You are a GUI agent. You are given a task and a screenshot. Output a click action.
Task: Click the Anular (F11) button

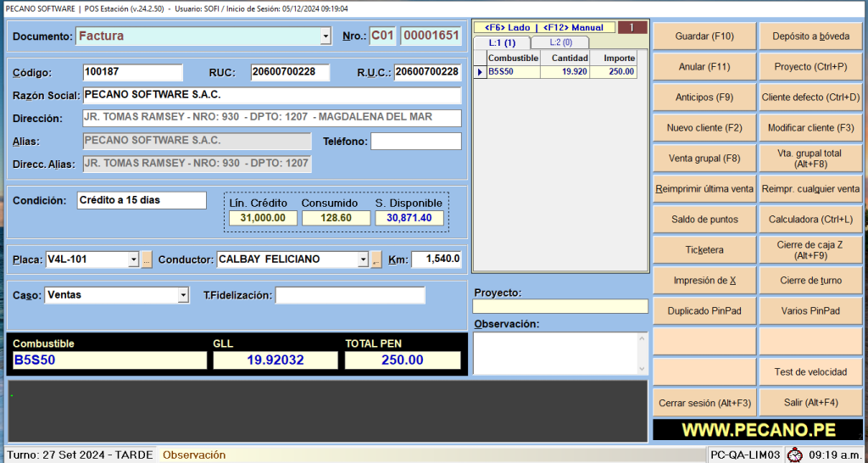[704, 67]
